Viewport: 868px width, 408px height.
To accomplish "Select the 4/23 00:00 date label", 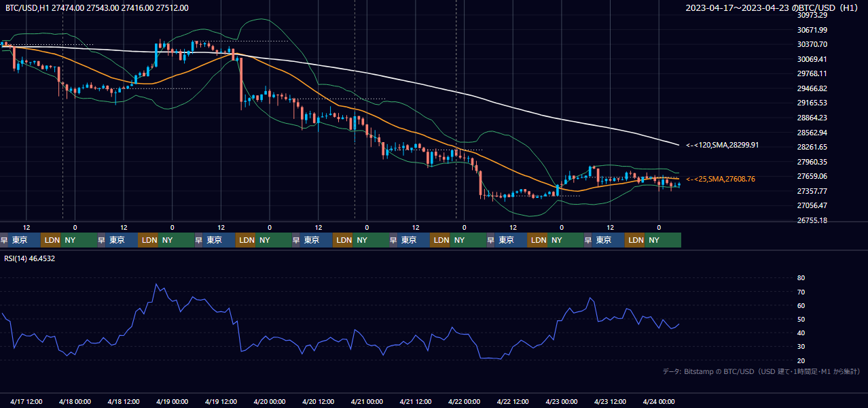I will pyautogui.click(x=561, y=401).
